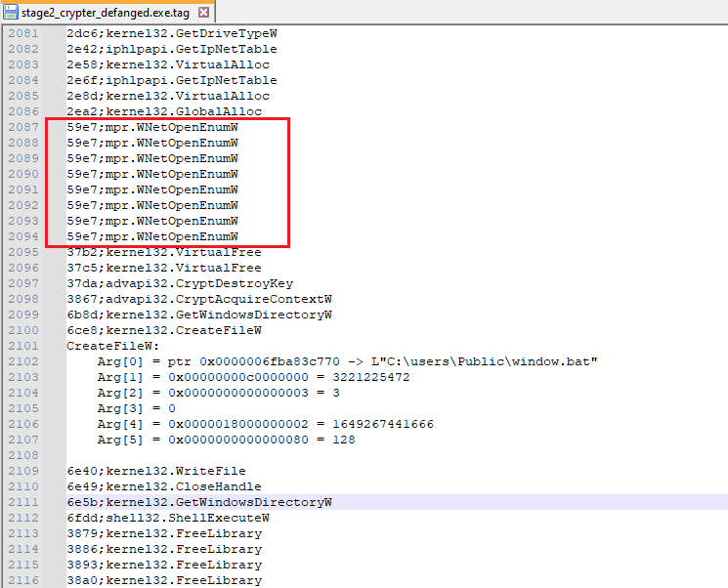Click line 2e58;kernel32.VirtualAlloc
Screen dimensions: 728x588
[x=168, y=65]
